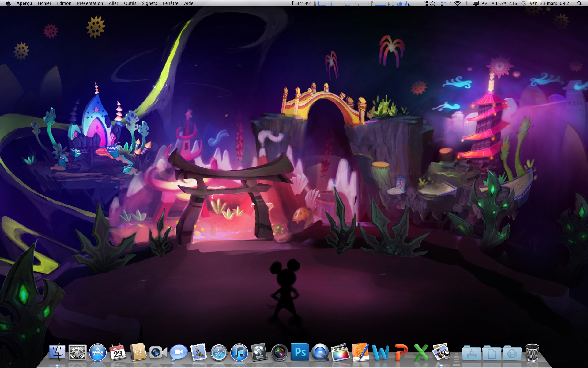Open the Time Machine menu icon
This screenshot has width=588, height=368.
524,3
